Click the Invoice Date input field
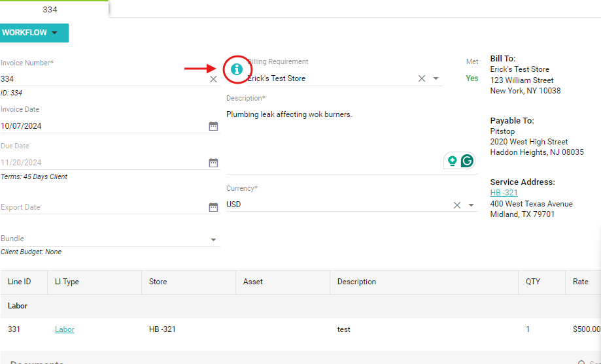The image size is (601, 364). pyautogui.click(x=101, y=126)
